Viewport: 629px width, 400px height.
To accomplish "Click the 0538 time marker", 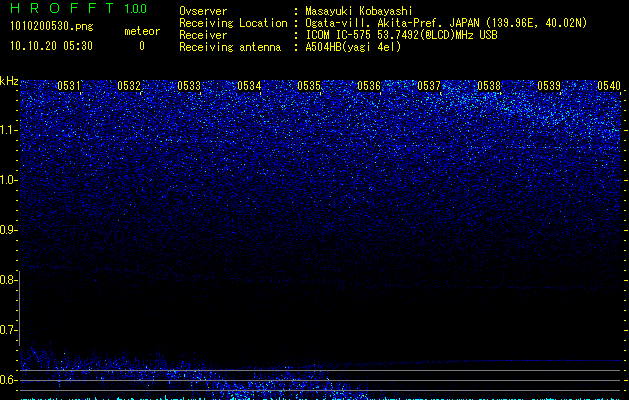I will [x=489, y=86].
